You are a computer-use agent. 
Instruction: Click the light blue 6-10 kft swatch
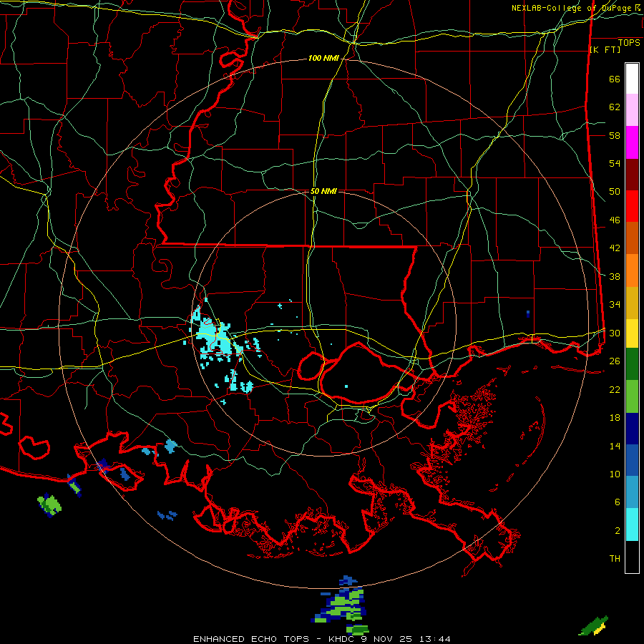pyautogui.click(x=632, y=492)
